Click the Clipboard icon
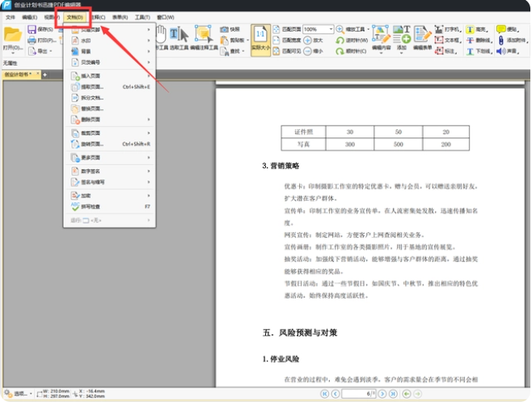The height and width of the screenshot is (402, 532). click(224, 40)
